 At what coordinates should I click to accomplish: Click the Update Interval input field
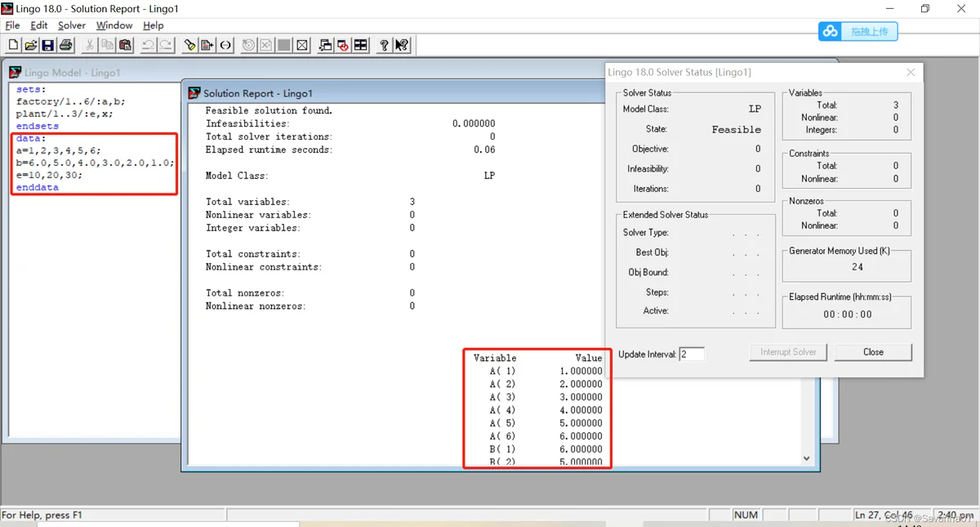(692, 354)
